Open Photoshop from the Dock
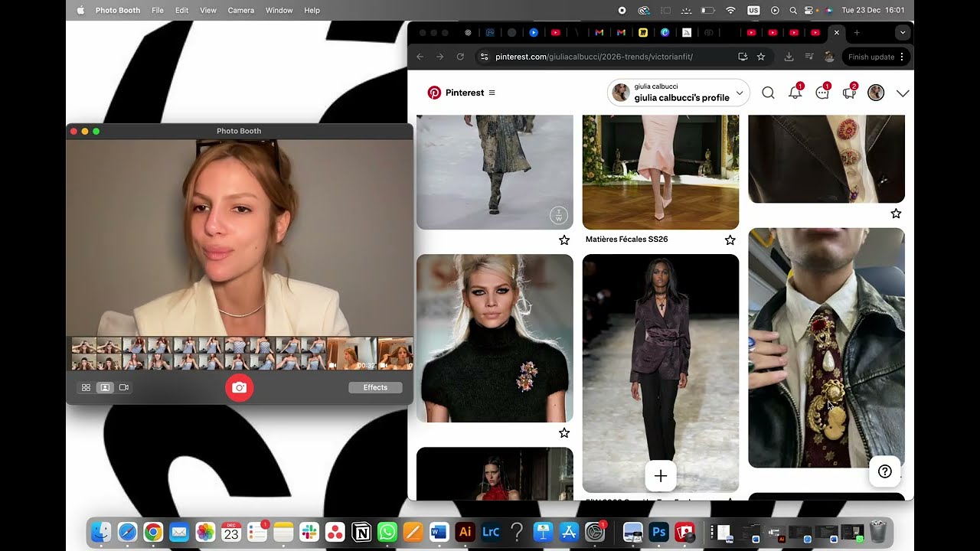 (x=658, y=532)
